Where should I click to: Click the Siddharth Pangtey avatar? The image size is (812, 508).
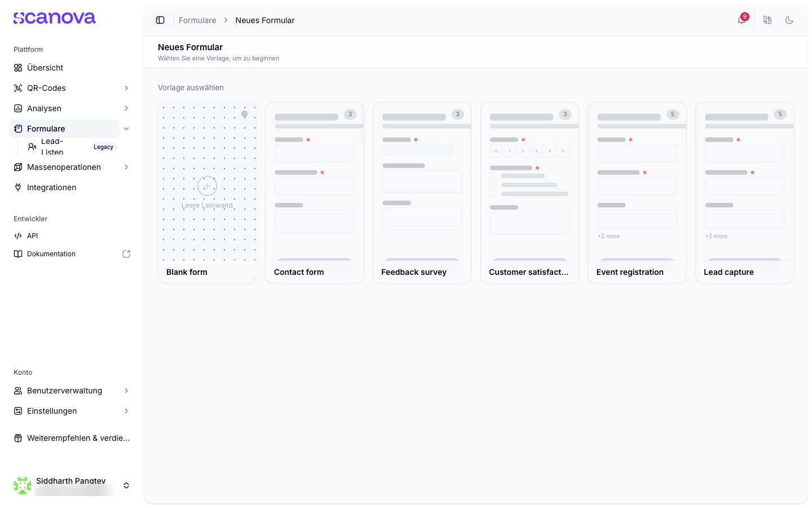[x=23, y=485]
